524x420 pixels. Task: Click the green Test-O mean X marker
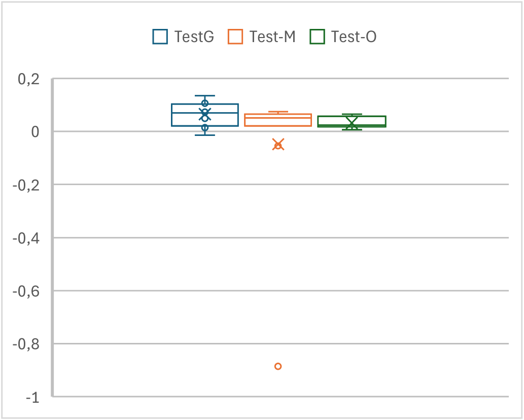352,122
